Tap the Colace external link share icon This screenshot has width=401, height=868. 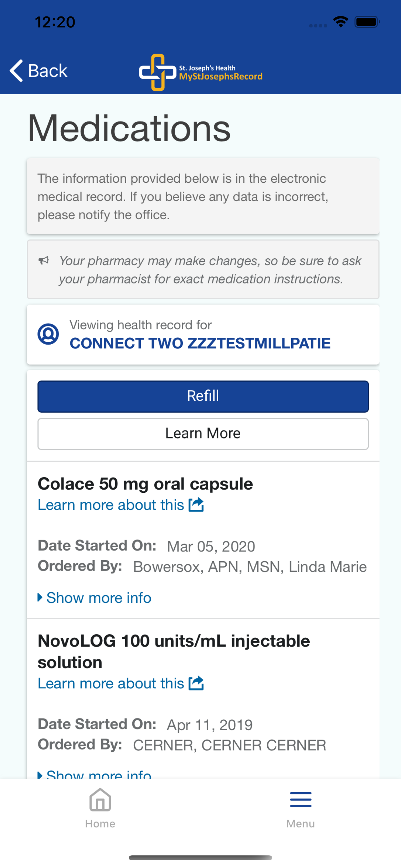point(196,504)
